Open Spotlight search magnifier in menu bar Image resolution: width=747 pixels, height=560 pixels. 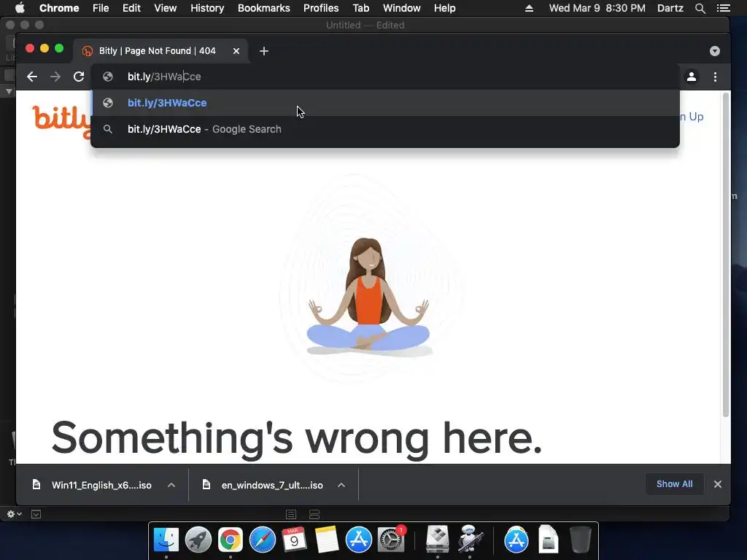(x=700, y=8)
